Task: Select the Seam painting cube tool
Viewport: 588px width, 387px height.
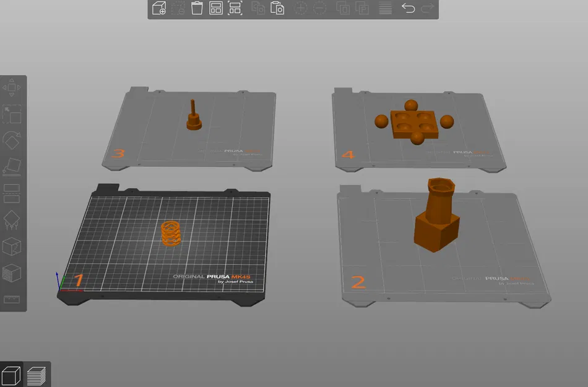Action: coord(12,246)
